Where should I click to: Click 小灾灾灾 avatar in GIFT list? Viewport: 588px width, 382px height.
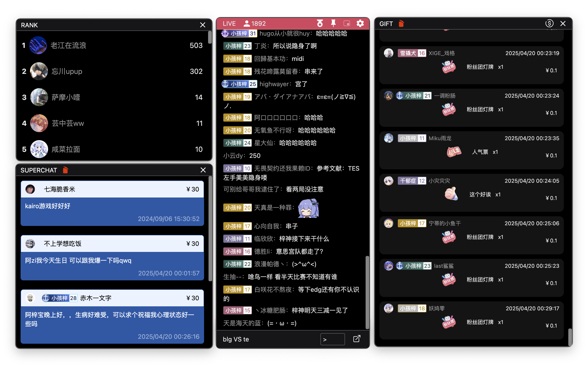(389, 180)
